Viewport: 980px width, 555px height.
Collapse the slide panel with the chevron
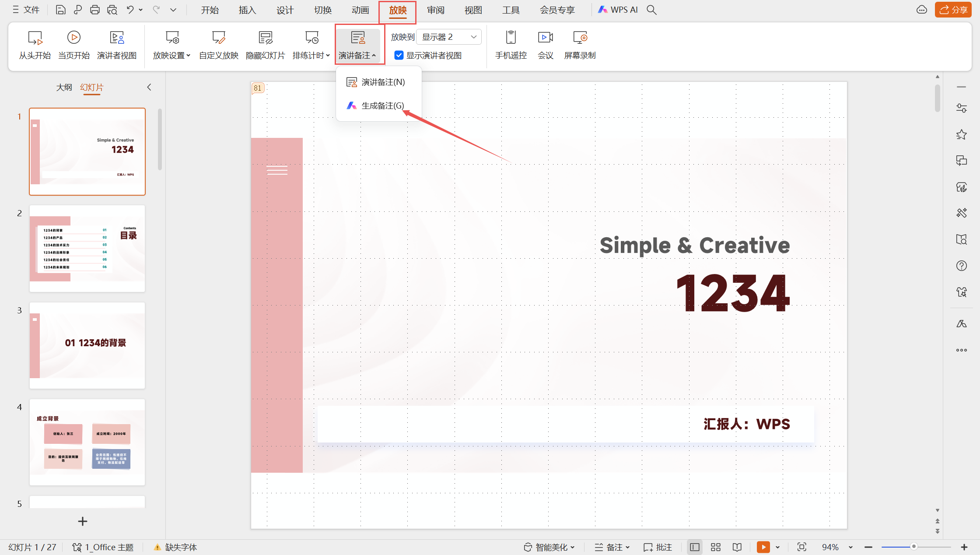coord(149,87)
